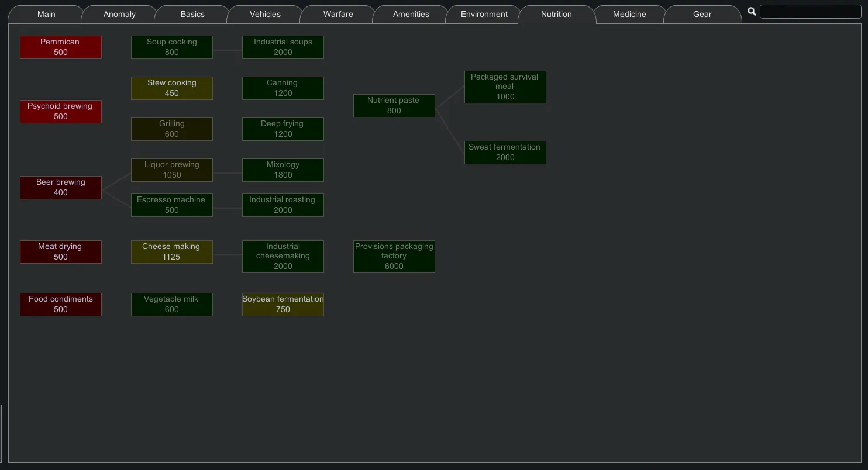Choose Psychoid brewing research node
This screenshot has height=470, width=868.
61,111
